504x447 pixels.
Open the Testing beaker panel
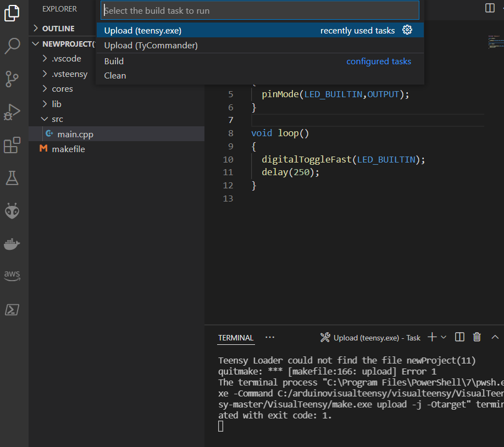[13, 177]
